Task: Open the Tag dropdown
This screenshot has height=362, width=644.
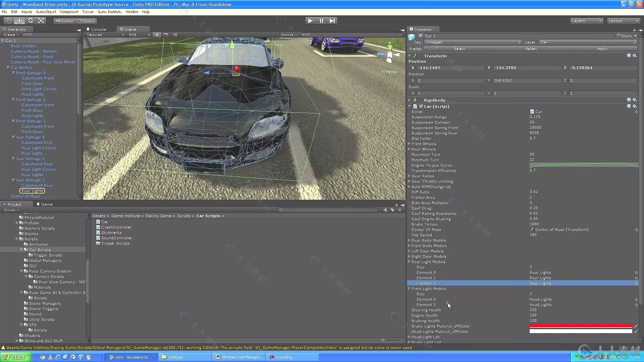Action: (473, 42)
